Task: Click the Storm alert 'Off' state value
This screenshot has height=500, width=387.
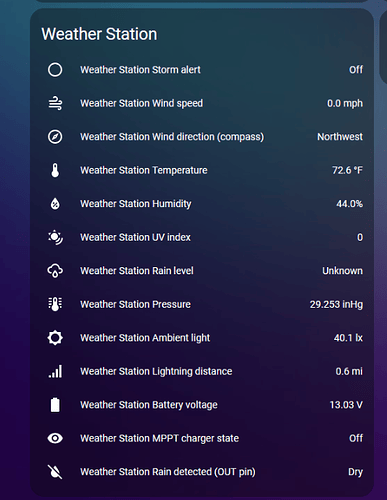Action: point(356,70)
